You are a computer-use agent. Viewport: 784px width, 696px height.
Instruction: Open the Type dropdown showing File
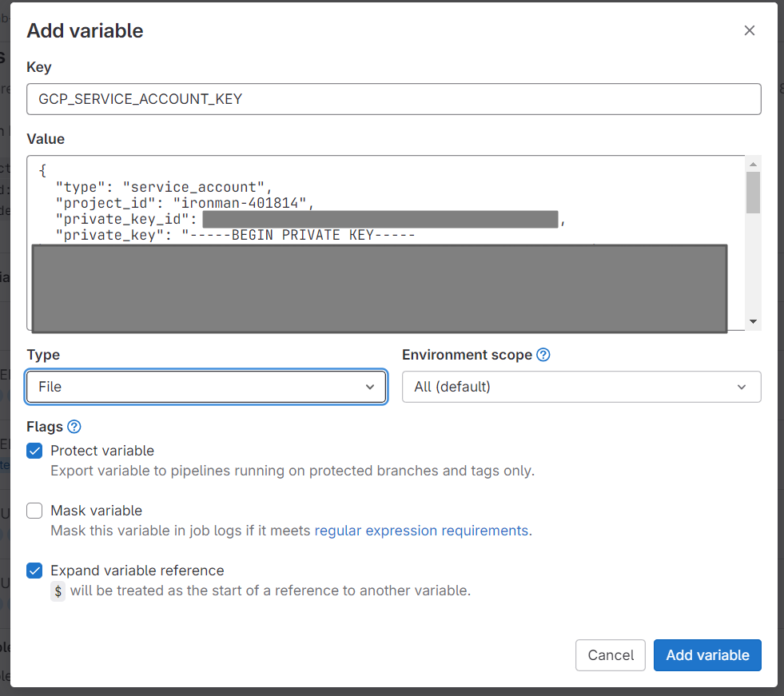[206, 387]
